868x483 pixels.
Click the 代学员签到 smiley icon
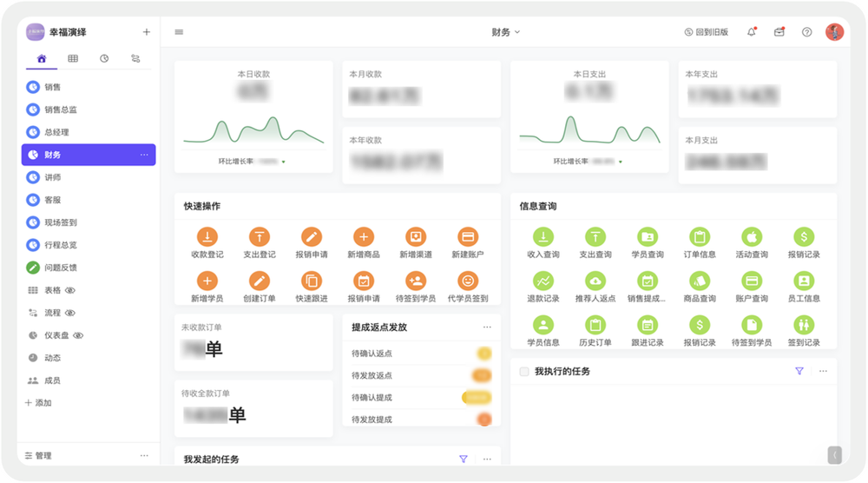click(468, 281)
